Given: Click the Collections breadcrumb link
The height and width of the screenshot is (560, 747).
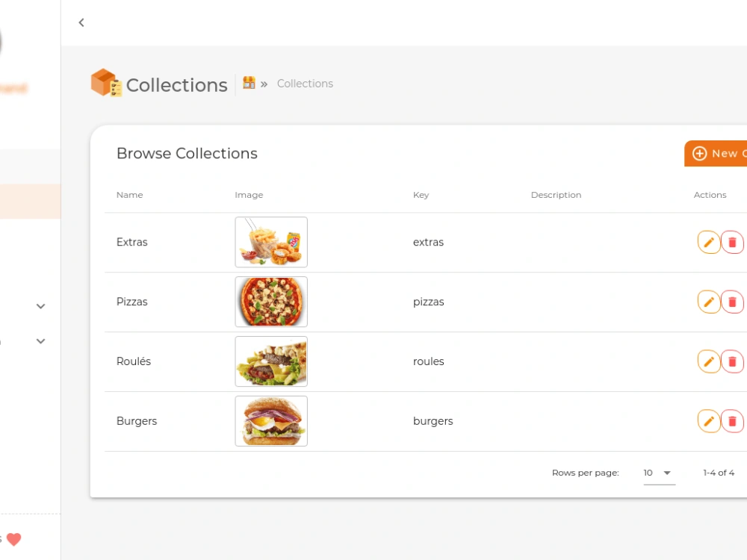Looking at the screenshot, I should coord(305,84).
